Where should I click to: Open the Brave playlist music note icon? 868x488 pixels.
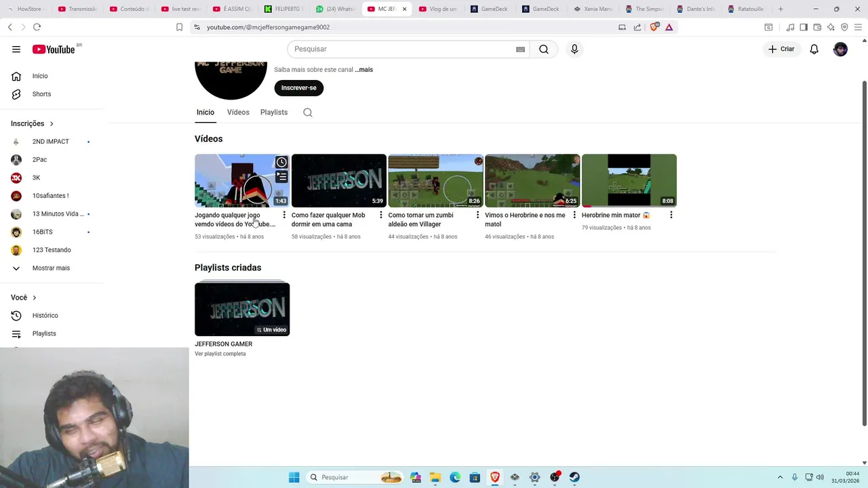point(790,27)
